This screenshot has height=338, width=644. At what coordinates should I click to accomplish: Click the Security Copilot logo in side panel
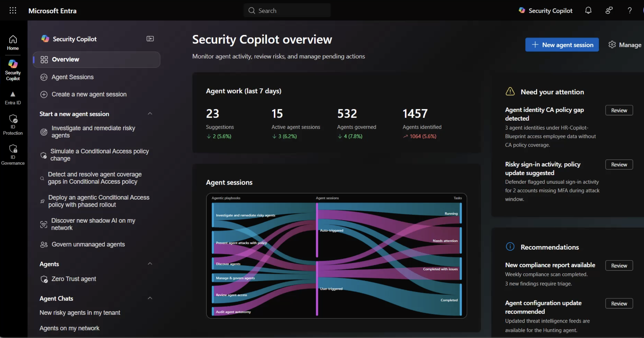point(45,39)
